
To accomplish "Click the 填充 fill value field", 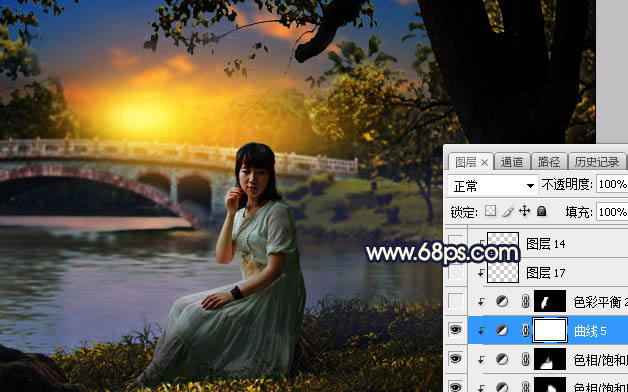I will point(612,211).
